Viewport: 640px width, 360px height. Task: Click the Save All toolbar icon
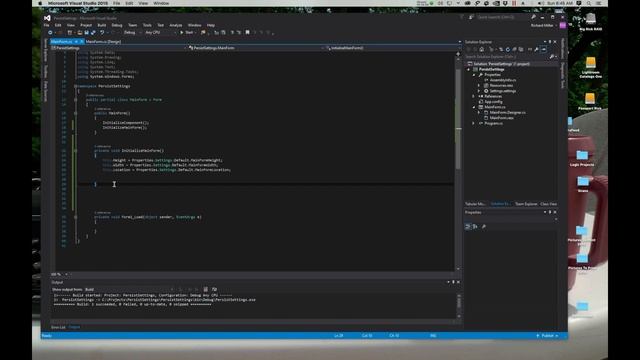(x=93, y=32)
